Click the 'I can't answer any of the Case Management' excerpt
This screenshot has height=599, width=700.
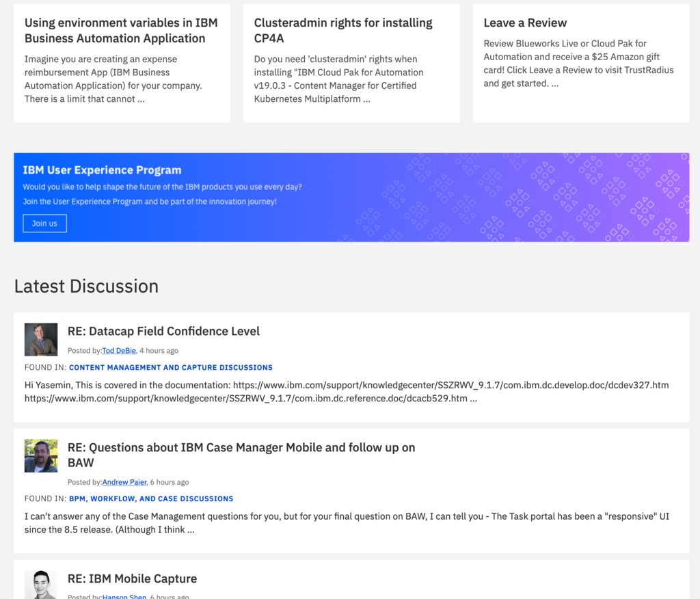click(347, 522)
